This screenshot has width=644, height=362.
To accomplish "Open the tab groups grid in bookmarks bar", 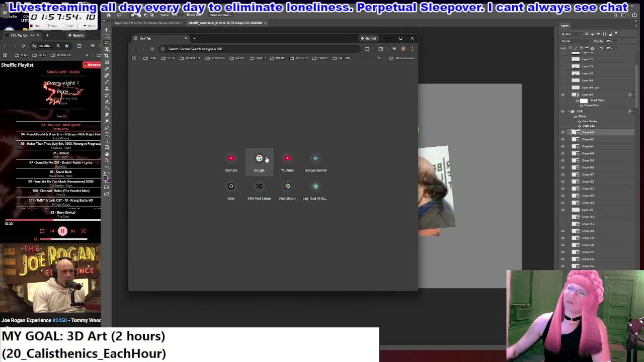I will 133,58.
